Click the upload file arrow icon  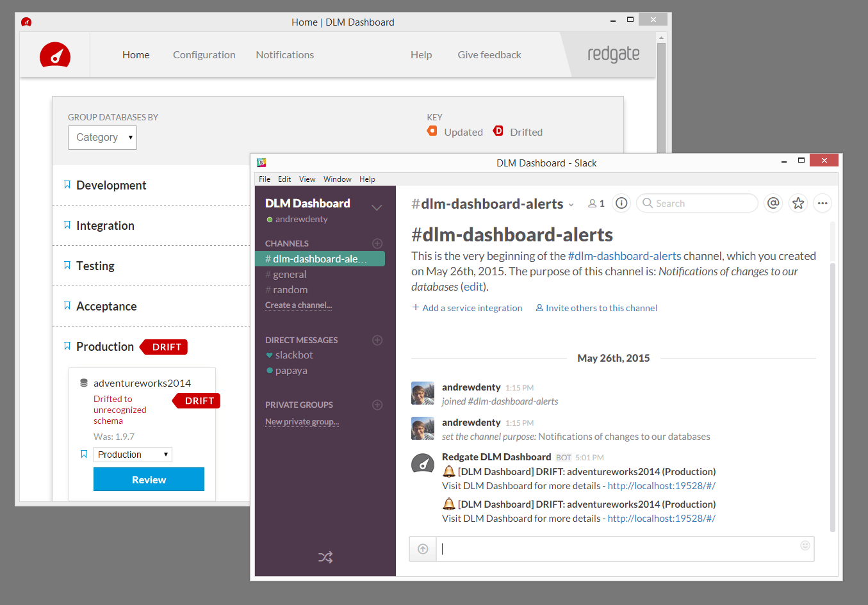[x=423, y=549]
